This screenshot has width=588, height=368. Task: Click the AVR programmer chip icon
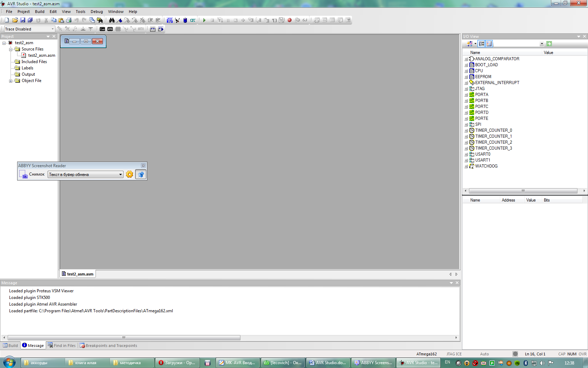click(x=110, y=29)
